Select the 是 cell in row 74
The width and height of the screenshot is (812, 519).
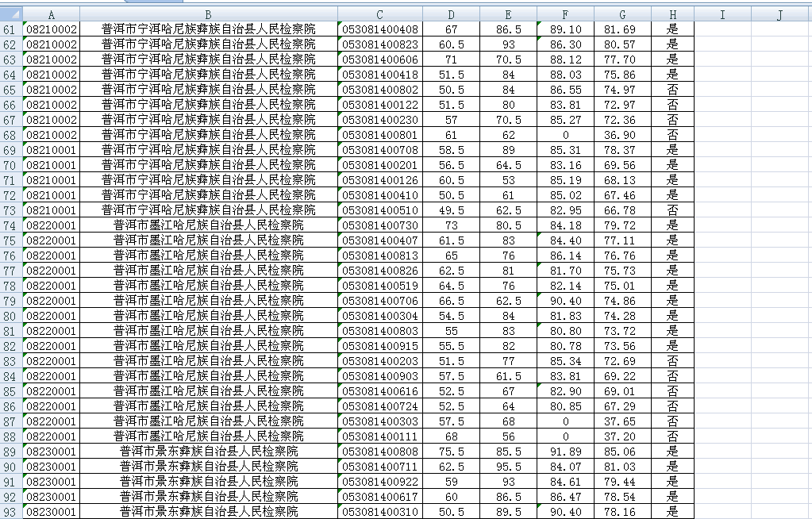coord(672,225)
